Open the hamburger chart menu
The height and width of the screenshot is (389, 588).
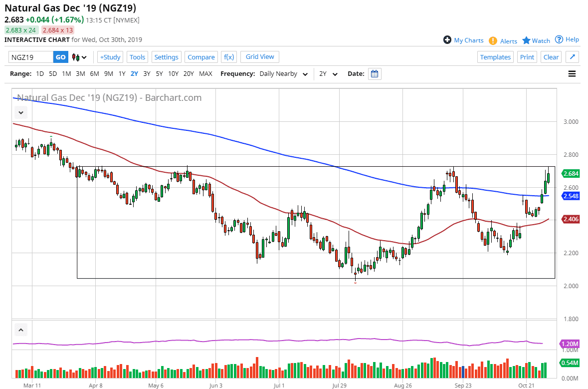[x=572, y=74]
